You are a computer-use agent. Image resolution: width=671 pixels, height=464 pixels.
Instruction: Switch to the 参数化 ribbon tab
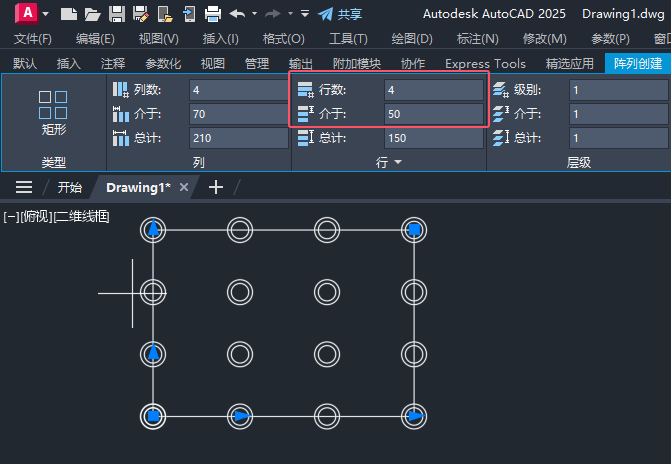[x=163, y=64]
